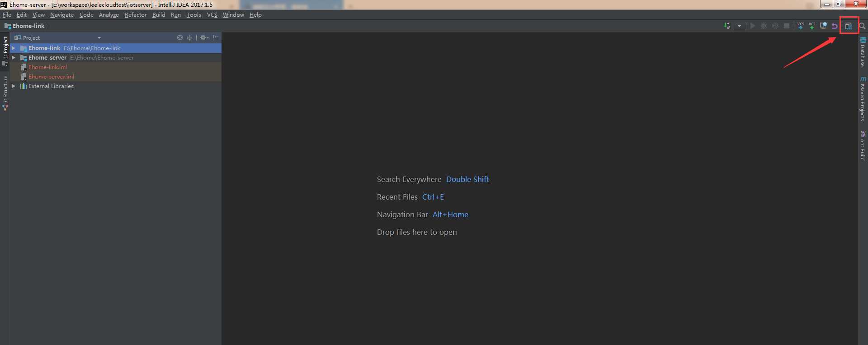Click the purple Revert arrow icon
The height and width of the screenshot is (345, 868).
click(x=835, y=26)
